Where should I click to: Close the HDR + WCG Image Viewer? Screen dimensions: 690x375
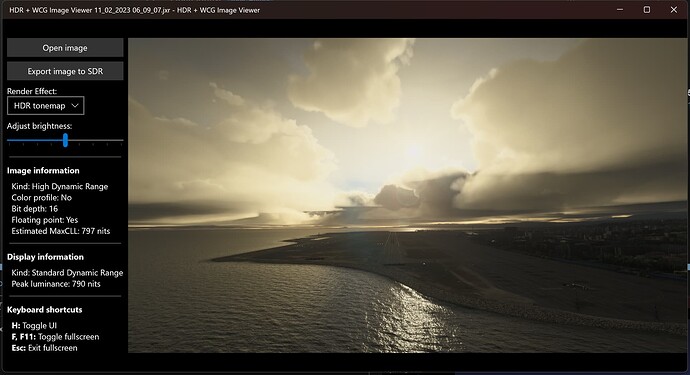pos(674,10)
